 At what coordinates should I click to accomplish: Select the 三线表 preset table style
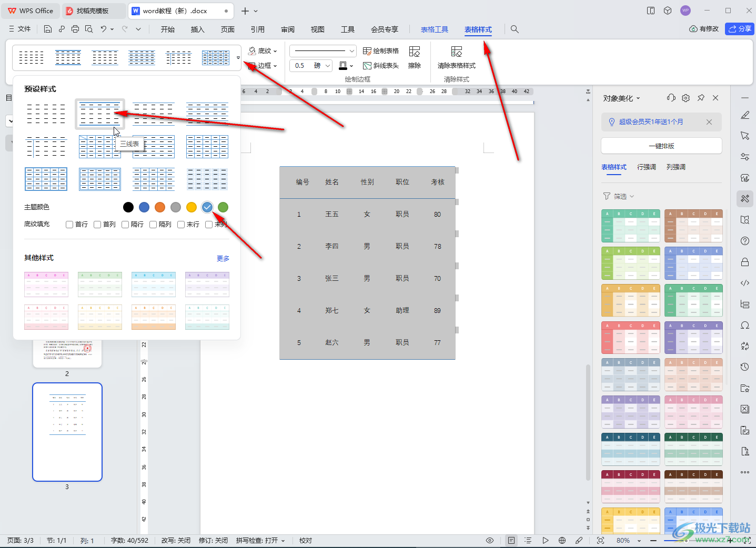pyautogui.click(x=100, y=114)
